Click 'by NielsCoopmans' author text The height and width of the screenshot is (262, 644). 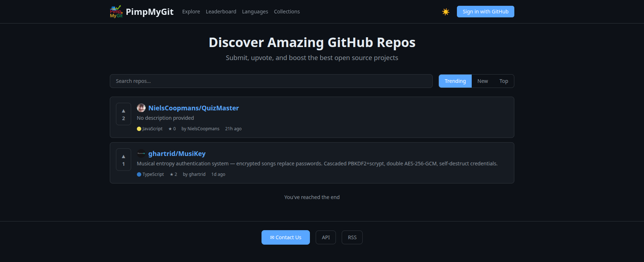200,129
